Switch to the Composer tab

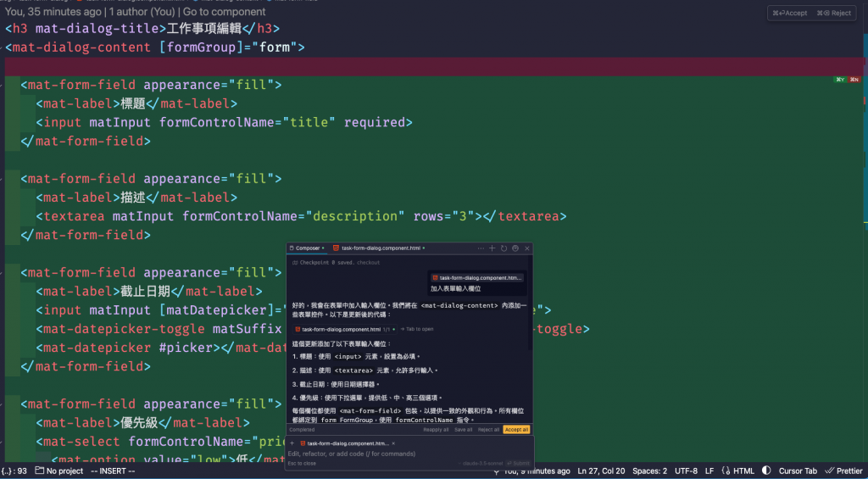point(307,248)
